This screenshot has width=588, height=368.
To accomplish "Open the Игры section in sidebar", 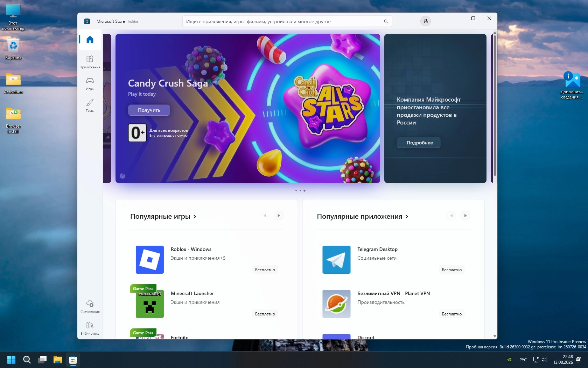I will point(90,84).
